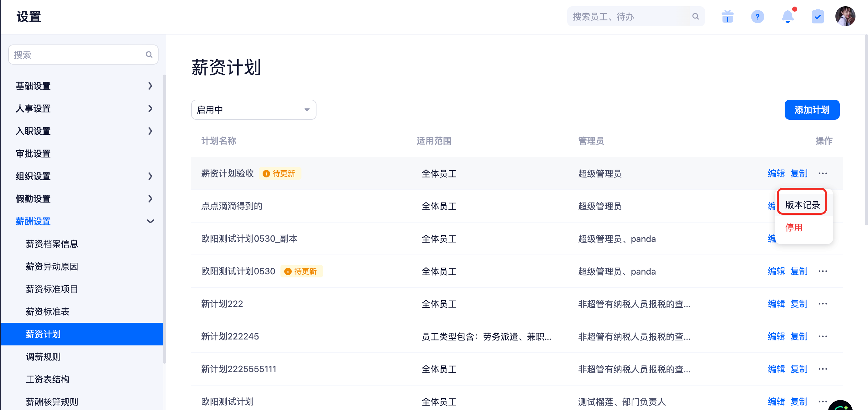This screenshot has height=410, width=868.
Task: Open the user avatar menu
Action: pyautogui.click(x=845, y=17)
